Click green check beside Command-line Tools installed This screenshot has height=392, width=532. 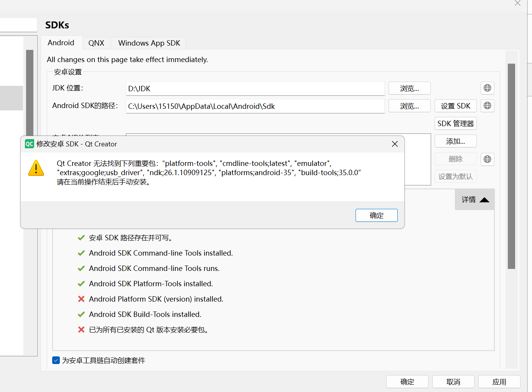coord(81,253)
